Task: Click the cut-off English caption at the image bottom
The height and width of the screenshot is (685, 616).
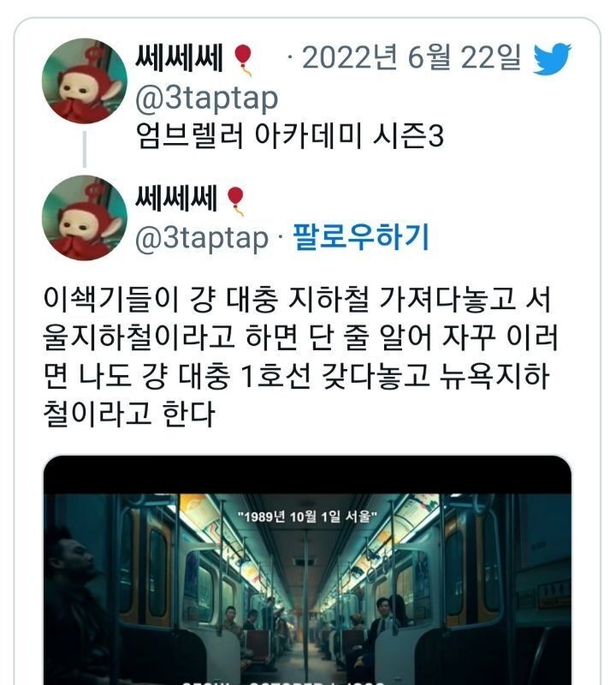Action: point(284,682)
